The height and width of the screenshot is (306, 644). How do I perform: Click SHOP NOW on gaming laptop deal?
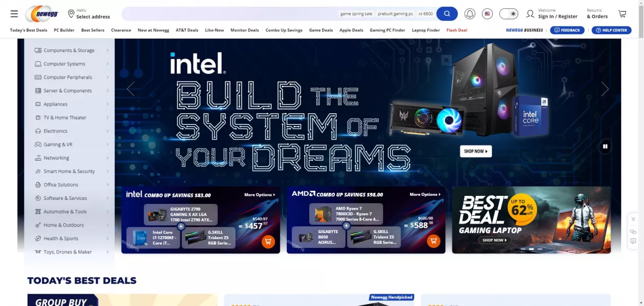click(x=493, y=240)
